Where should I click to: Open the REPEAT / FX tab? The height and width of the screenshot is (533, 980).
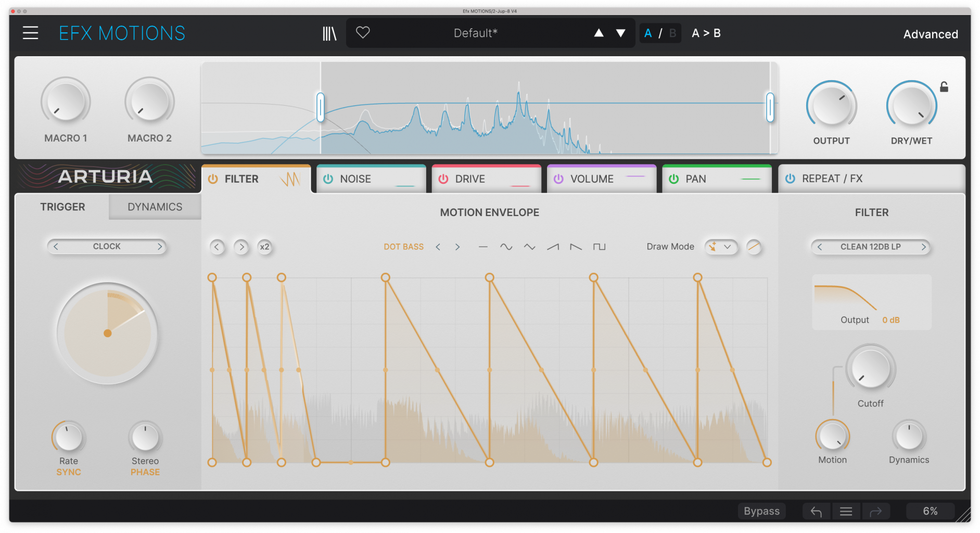pos(831,179)
